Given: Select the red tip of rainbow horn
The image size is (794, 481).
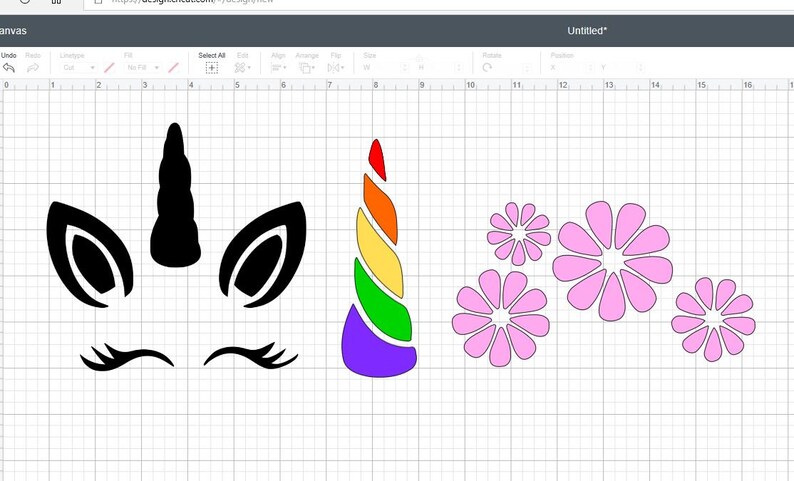Looking at the screenshot, I should coord(377,158).
